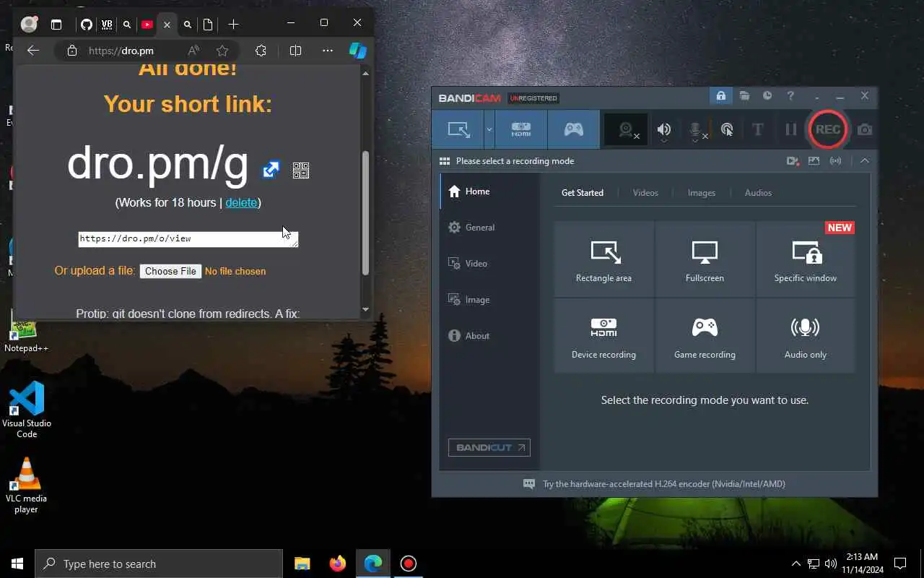Viewport: 924px width, 578px height.
Task: Click the text overlay T icon
Action: click(x=757, y=130)
